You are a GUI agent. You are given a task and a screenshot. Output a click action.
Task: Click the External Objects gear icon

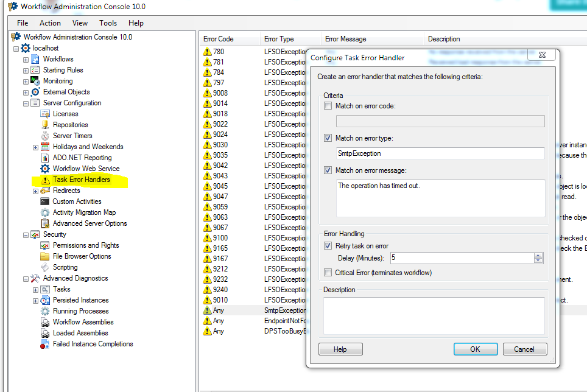(x=35, y=92)
